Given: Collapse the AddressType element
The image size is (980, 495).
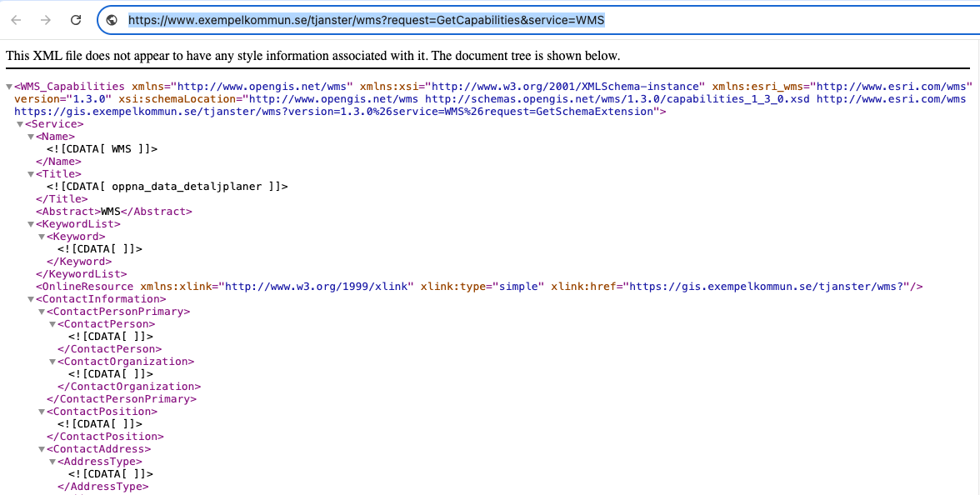Looking at the screenshot, I should point(52,462).
